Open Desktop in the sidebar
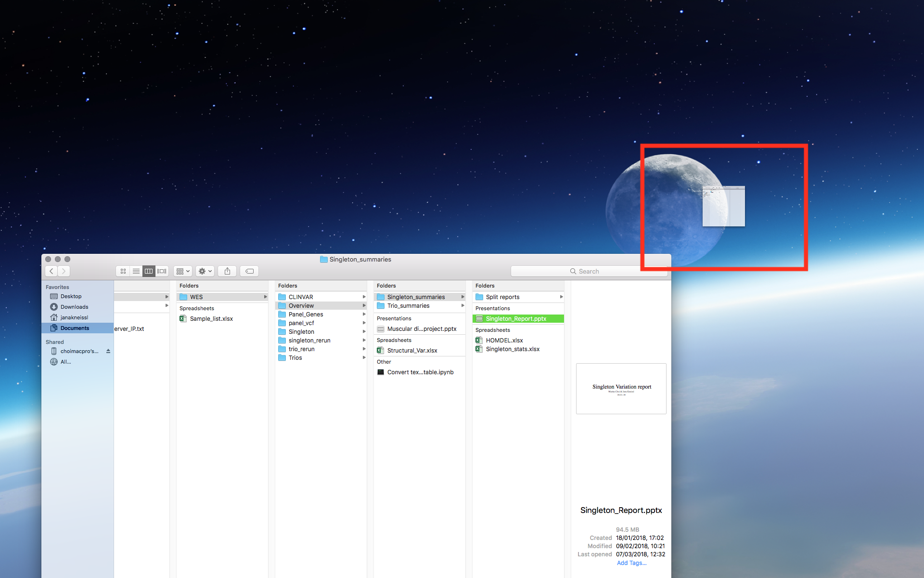The width and height of the screenshot is (924, 578). (x=71, y=296)
